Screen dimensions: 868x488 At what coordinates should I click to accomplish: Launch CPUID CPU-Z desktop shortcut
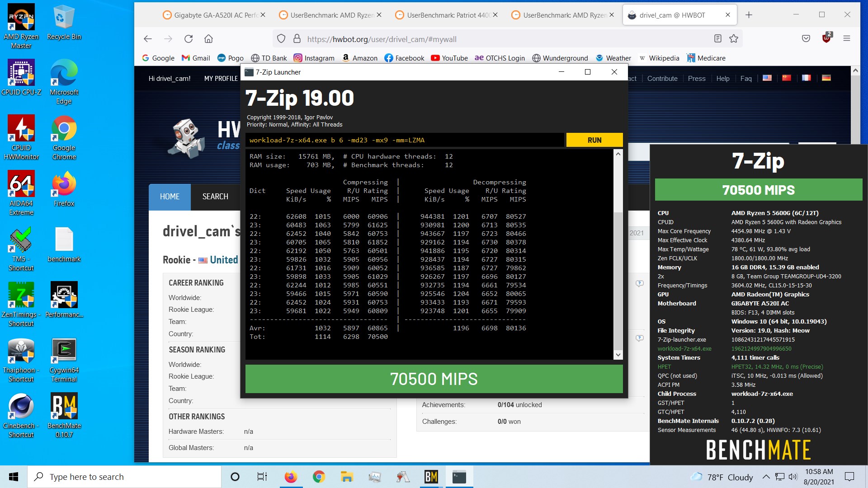tap(21, 78)
